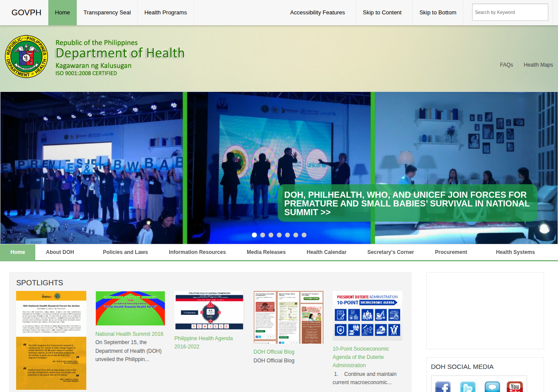Open the Health Systems menu

click(515, 252)
